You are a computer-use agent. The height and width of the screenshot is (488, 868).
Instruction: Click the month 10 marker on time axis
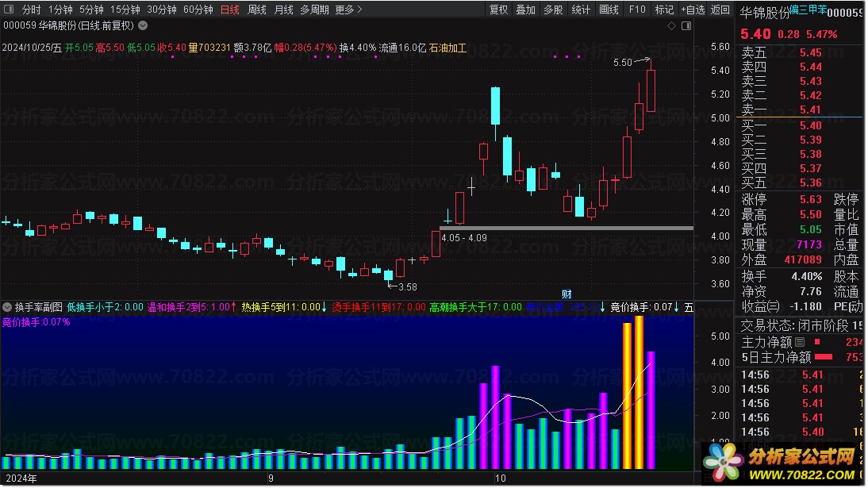tap(501, 478)
